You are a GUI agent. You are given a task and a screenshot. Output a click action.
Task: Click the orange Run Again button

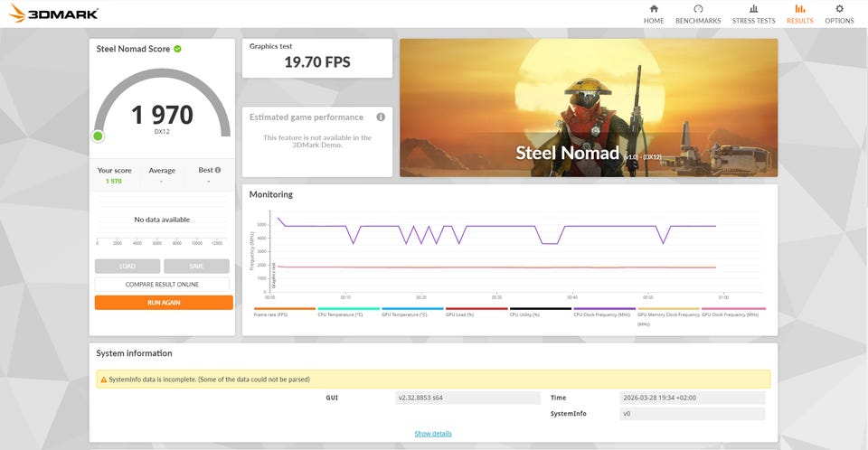(x=164, y=303)
